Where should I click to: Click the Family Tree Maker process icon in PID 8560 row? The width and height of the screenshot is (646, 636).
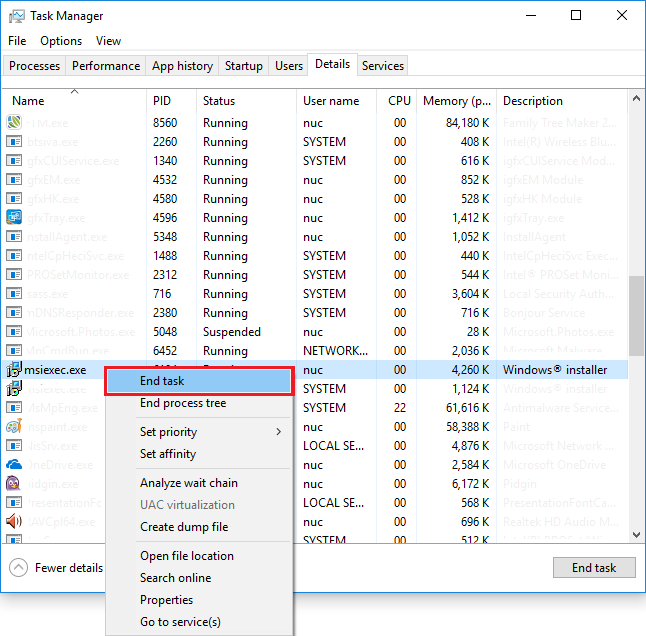tap(14, 122)
